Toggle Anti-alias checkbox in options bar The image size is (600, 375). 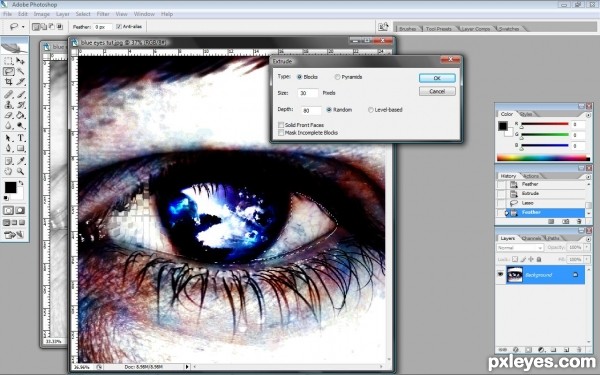119,26
